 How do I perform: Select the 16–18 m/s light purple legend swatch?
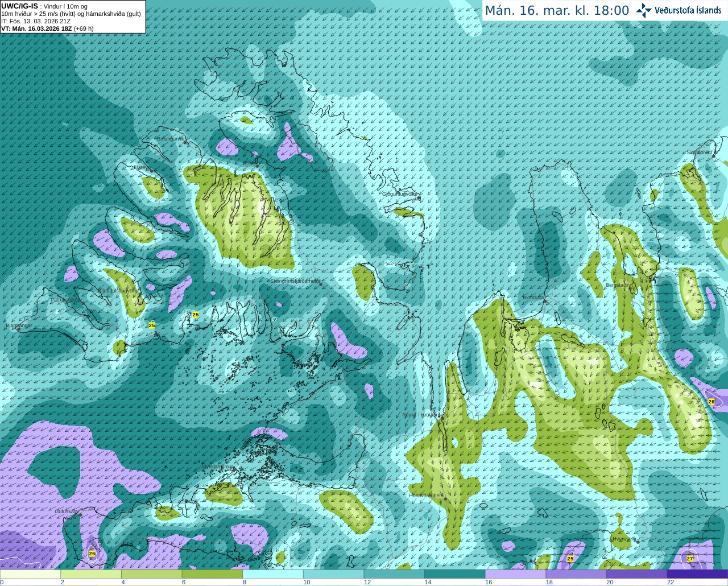pyautogui.click(x=516, y=574)
